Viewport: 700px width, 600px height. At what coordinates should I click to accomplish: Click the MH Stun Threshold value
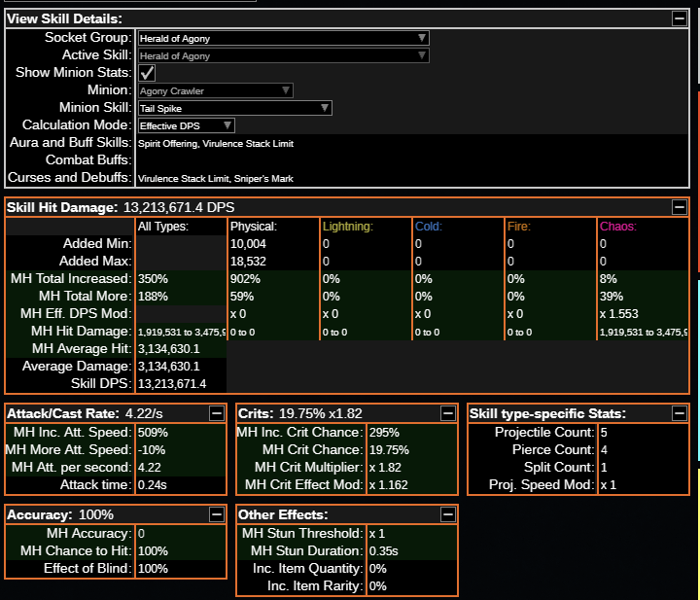377,534
